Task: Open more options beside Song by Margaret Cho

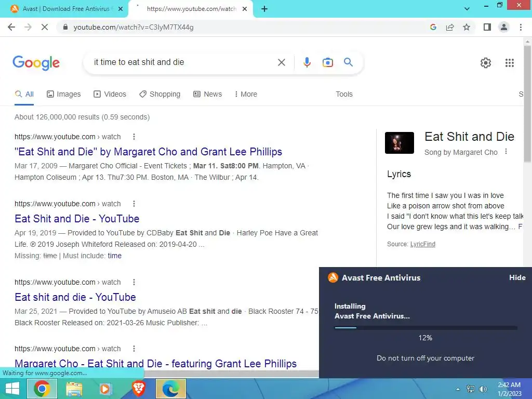Action: tap(506, 152)
